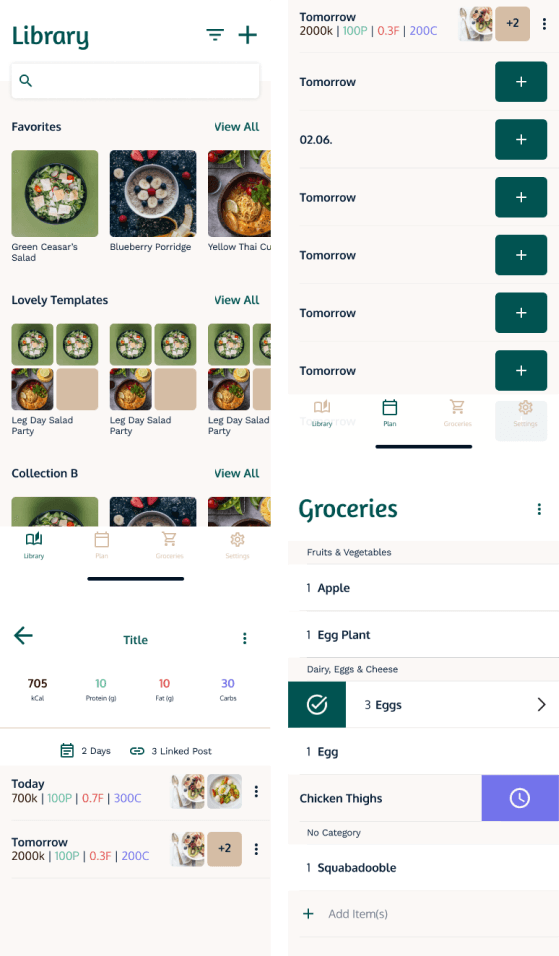
Task: Open the Library filter icon
Action: coord(215,35)
